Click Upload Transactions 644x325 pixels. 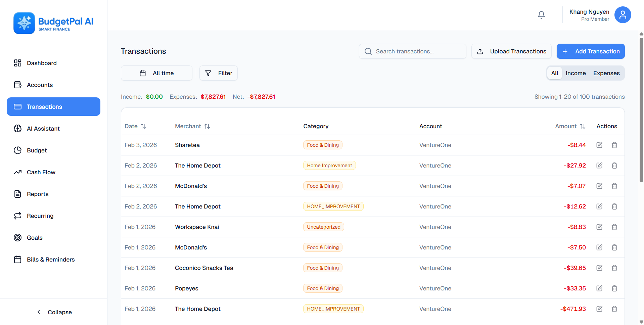pyautogui.click(x=511, y=51)
